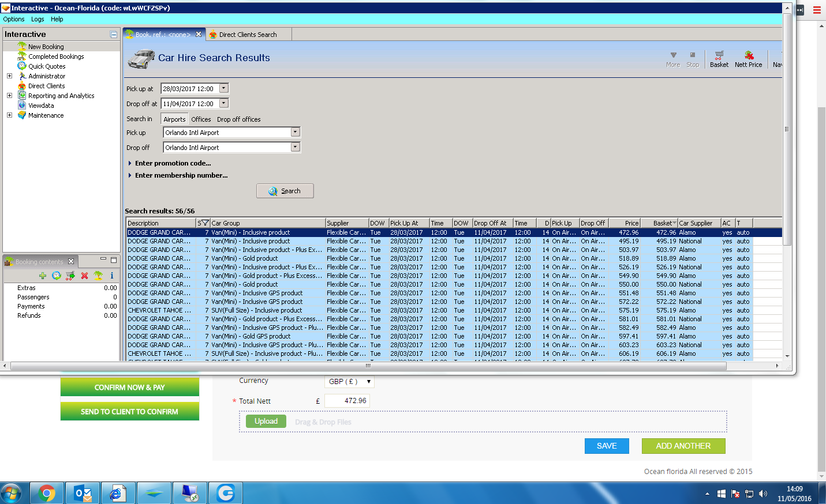The image size is (826, 504).
Task: Click the green Upload button
Action: (x=266, y=422)
